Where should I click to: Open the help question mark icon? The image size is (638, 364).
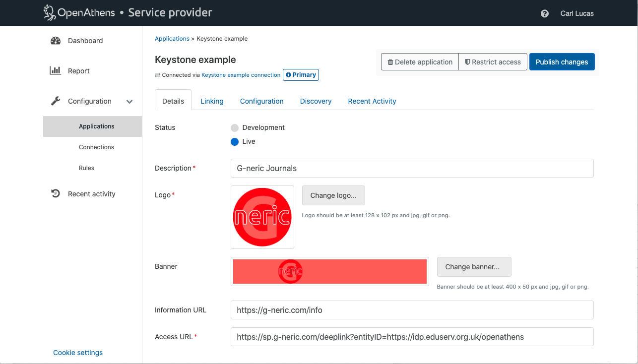click(x=545, y=13)
